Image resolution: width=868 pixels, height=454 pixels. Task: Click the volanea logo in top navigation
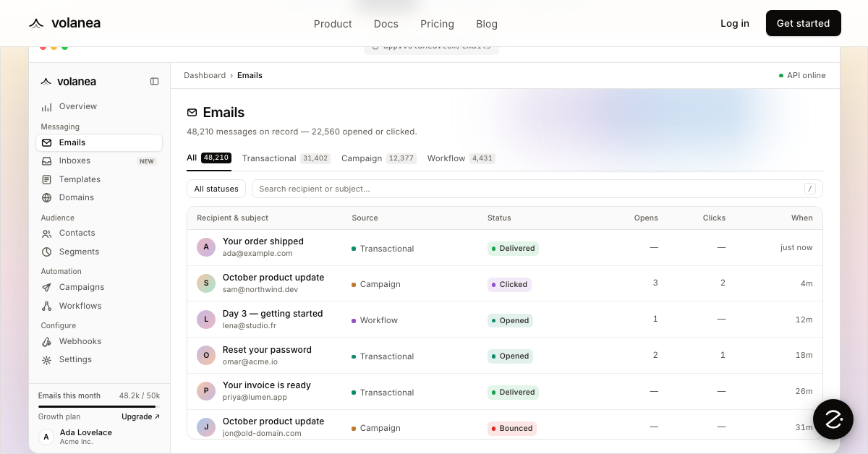click(64, 23)
